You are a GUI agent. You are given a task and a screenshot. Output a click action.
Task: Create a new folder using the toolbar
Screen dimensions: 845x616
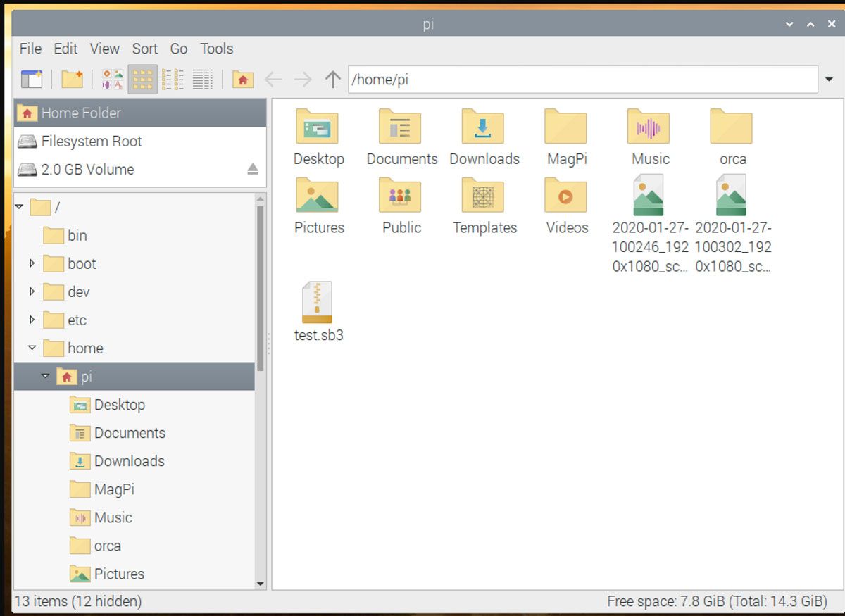(73, 79)
